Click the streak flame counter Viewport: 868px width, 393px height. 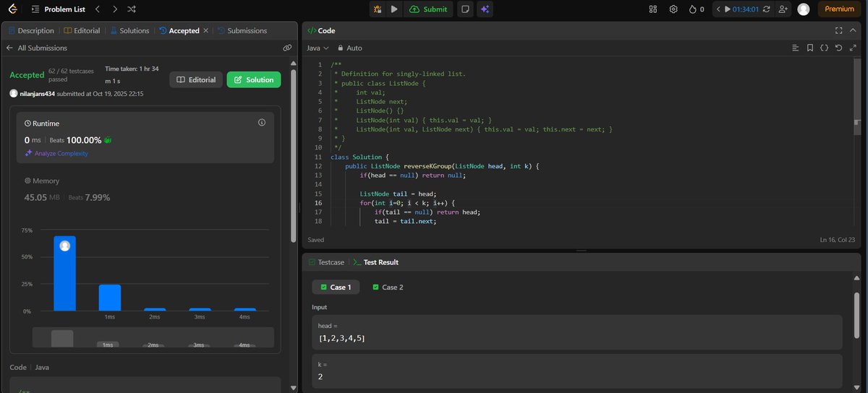tap(697, 9)
